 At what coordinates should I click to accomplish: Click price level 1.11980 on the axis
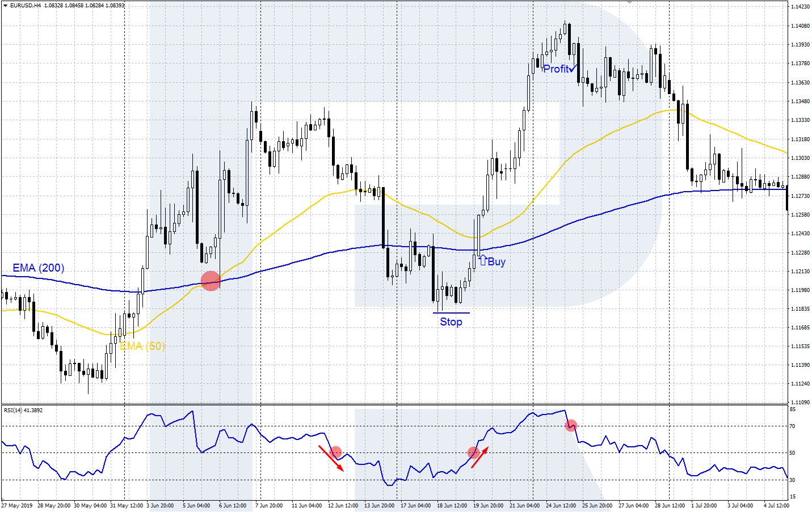tap(800, 290)
